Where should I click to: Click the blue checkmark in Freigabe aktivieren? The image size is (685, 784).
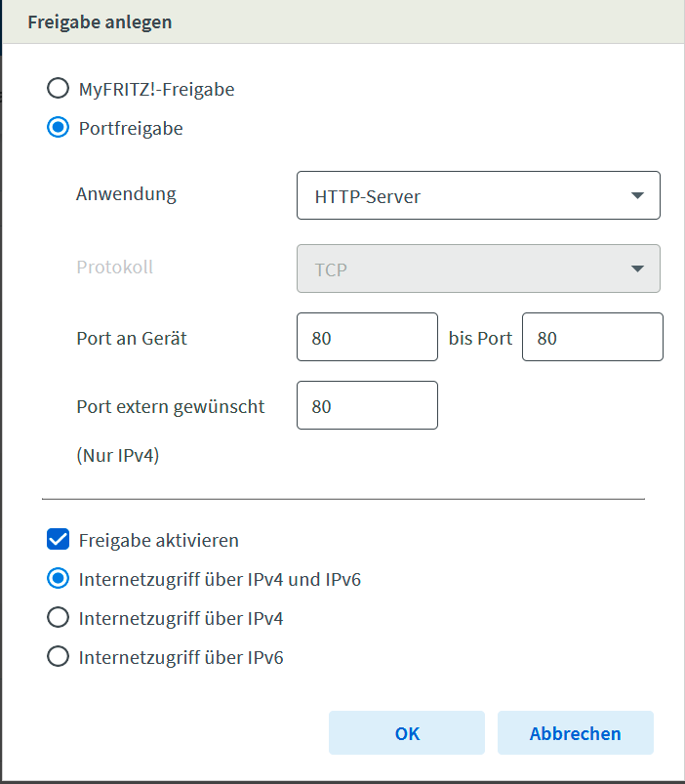[56, 539]
